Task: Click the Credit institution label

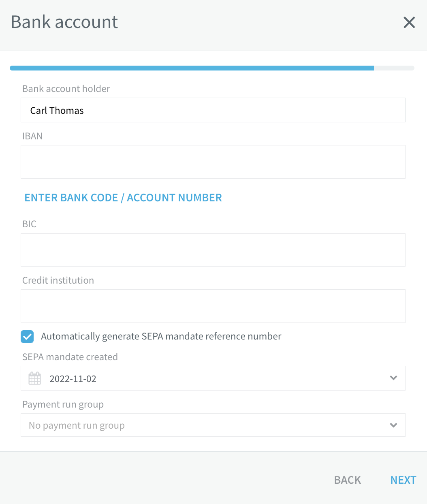Action: [58, 280]
